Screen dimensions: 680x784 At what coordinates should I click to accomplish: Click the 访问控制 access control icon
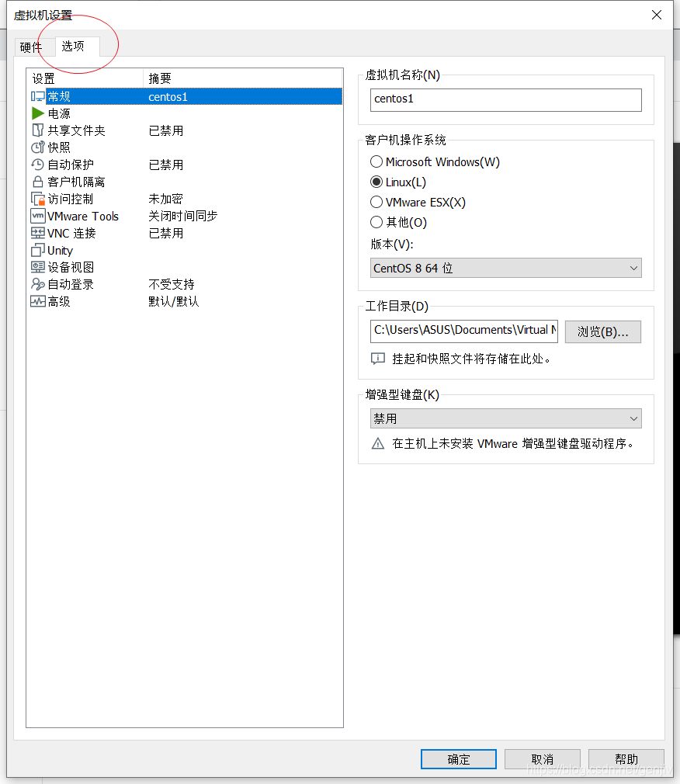point(38,199)
